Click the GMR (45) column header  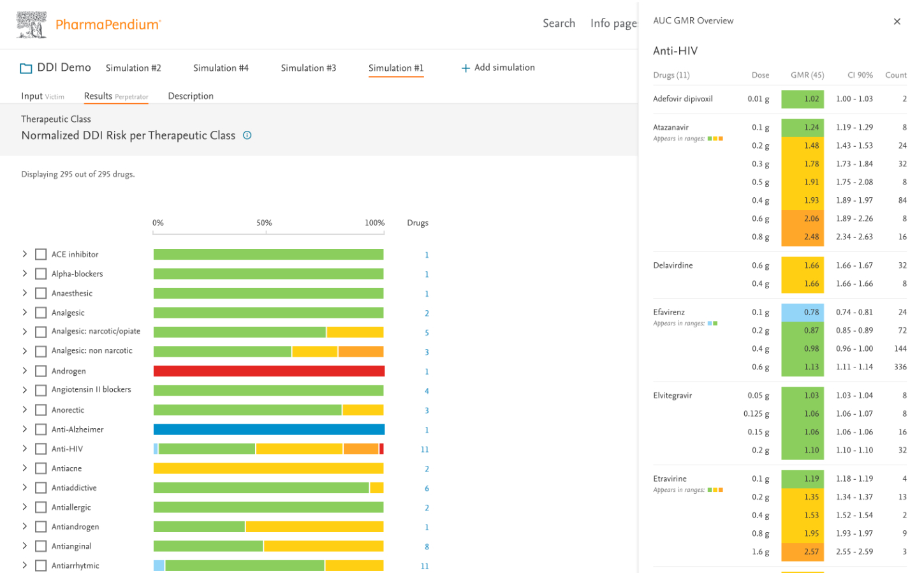coord(807,75)
